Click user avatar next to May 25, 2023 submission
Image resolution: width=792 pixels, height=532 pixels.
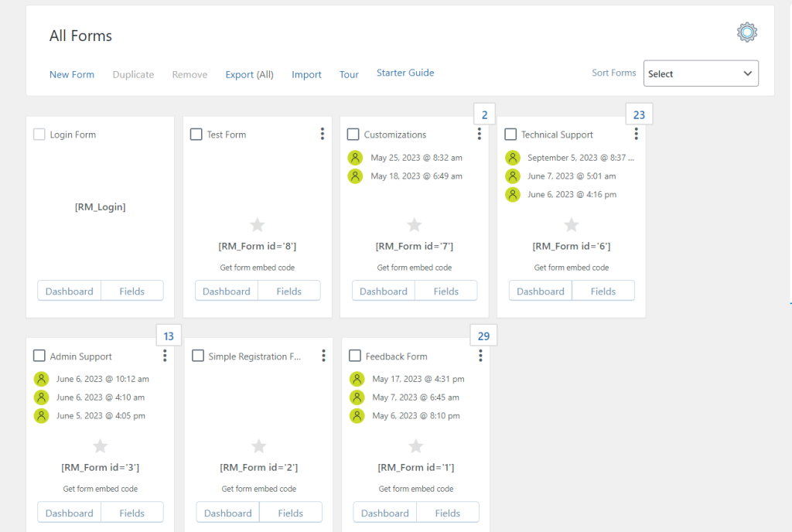pyautogui.click(x=355, y=158)
